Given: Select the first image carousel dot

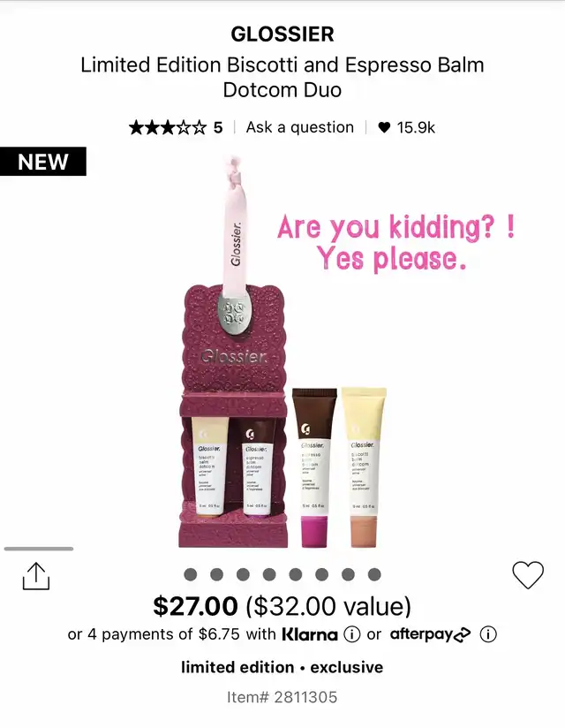Looking at the screenshot, I should pyautogui.click(x=190, y=574).
